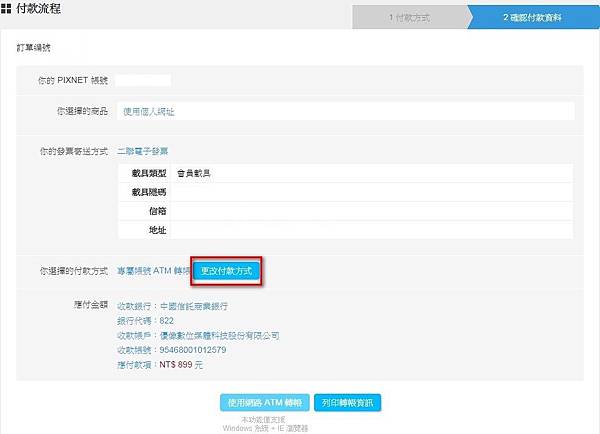Click the 應付金額 label
Screen dimensions: 600x434
tap(91, 305)
